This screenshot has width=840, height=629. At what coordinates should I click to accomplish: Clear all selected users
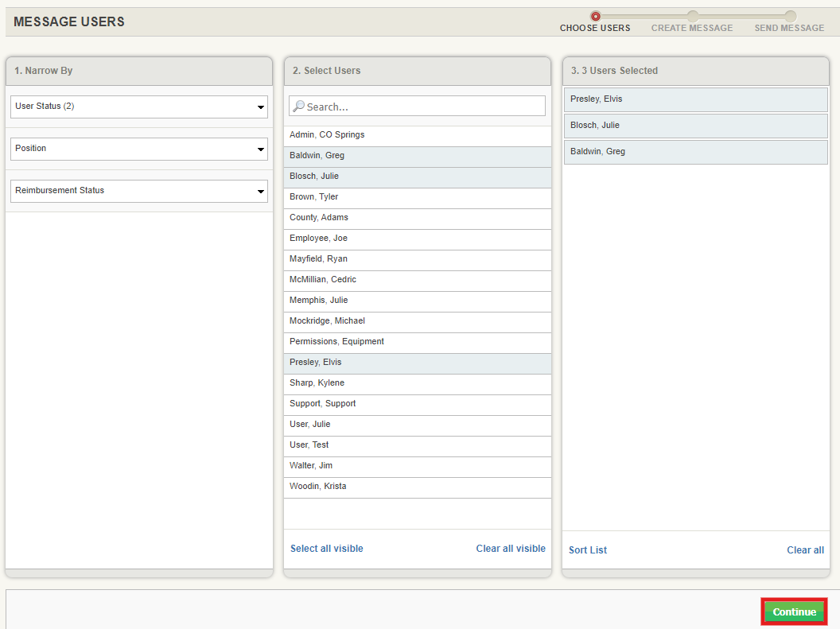[805, 549]
